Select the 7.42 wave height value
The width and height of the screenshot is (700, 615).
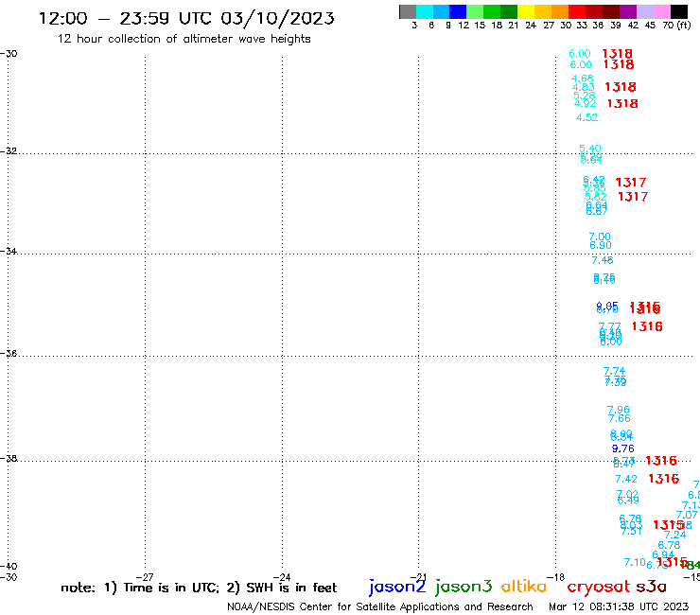pyautogui.click(x=626, y=479)
